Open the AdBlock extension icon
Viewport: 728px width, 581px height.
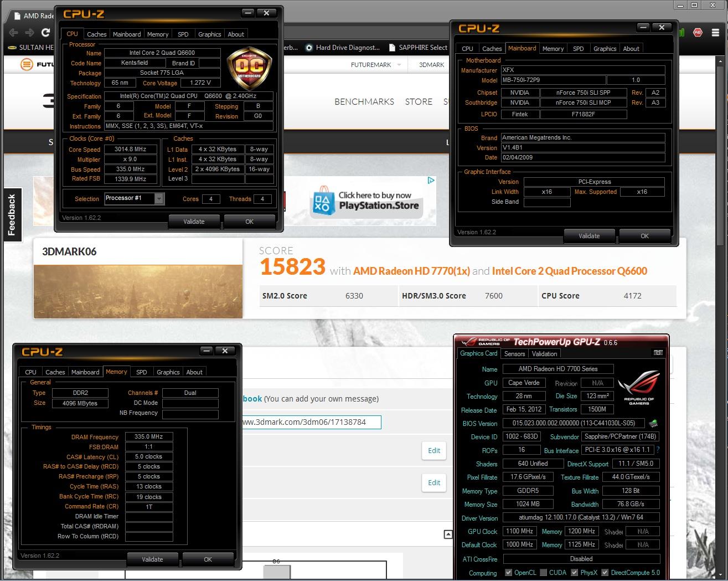tap(698, 32)
